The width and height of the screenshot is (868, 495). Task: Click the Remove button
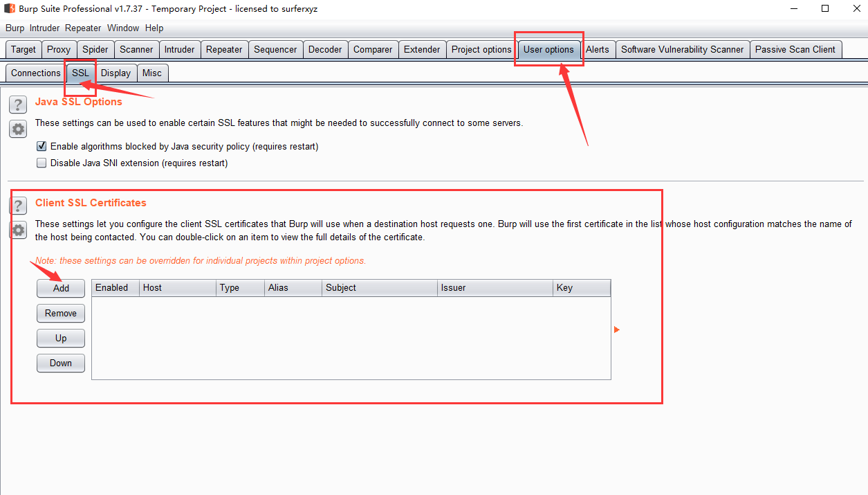(61, 313)
